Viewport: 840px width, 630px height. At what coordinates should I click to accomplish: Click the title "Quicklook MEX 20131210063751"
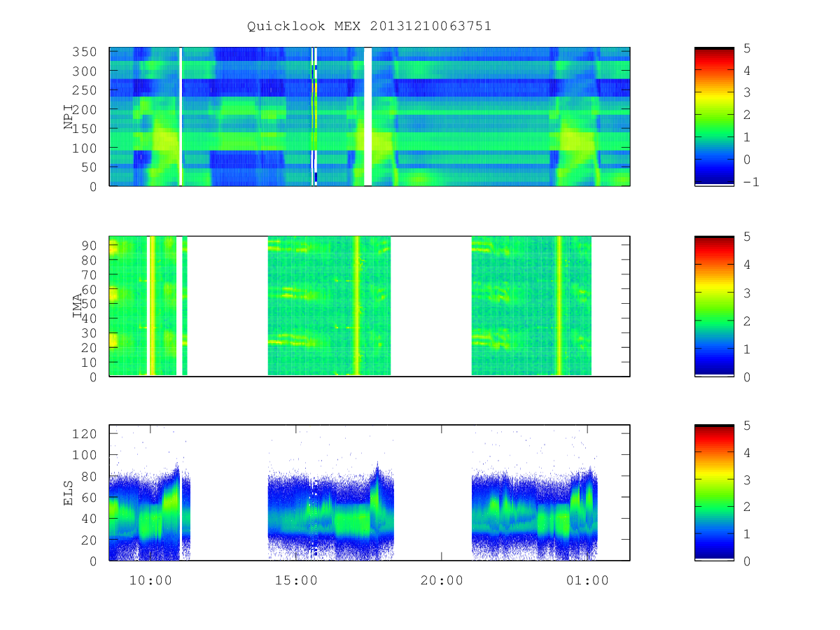(369, 27)
